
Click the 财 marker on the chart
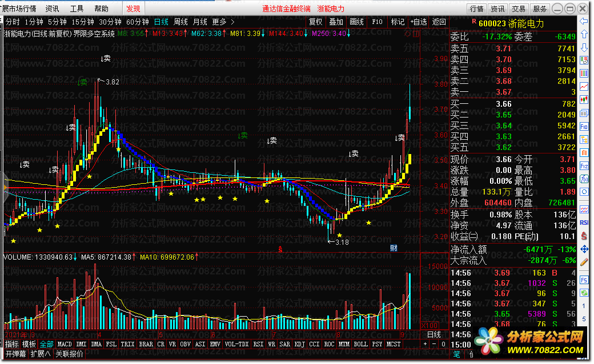pos(394,248)
